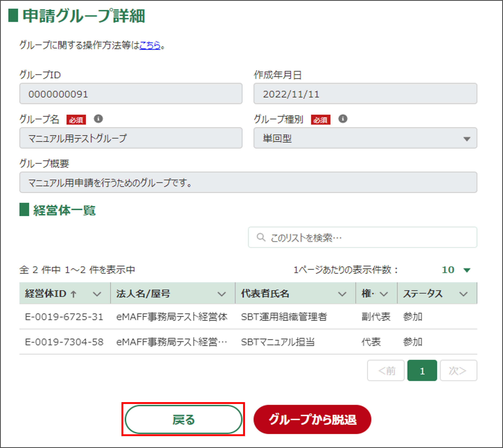
Task: Open 権限 column menu chevron
Action: pos(384,294)
